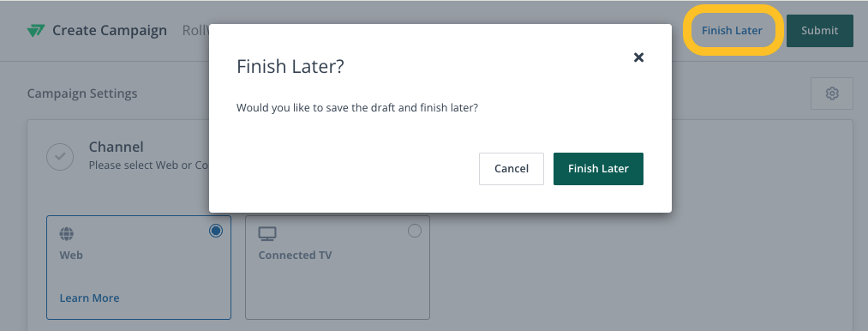Click the save draft question text
Screen dimensions: 868x331
click(357, 107)
